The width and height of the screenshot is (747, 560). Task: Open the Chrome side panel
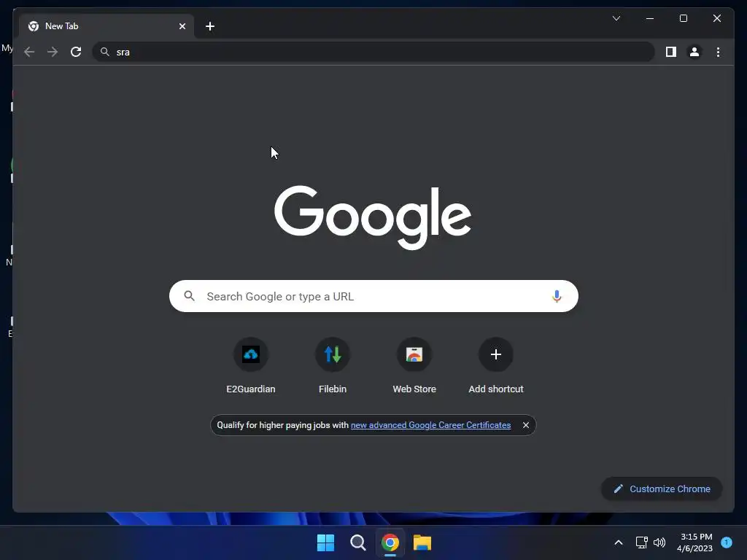point(671,52)
